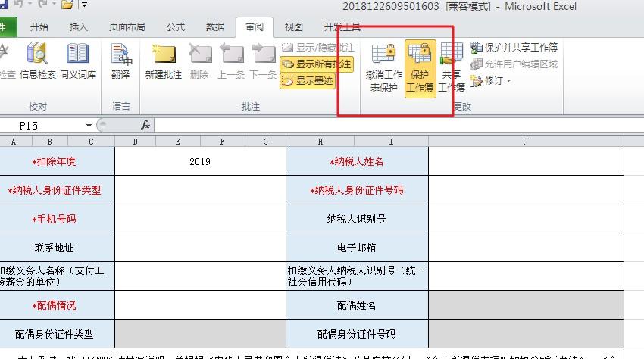This screenshot has height=359, width=644.
Task: Click the Open folder icon in quick access
Action: click(67, 5)
